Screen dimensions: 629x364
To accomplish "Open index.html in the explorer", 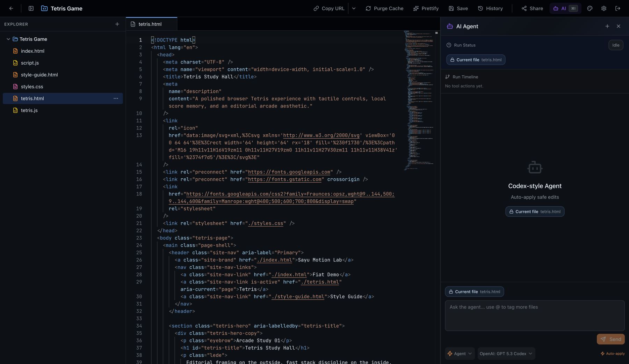I will [x=63, y=51].
